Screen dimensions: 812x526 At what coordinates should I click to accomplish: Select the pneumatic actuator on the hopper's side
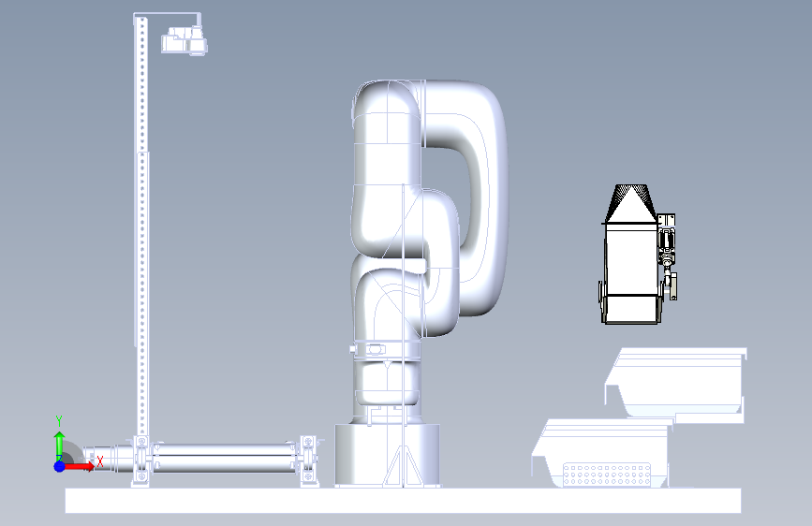(668, 256)
